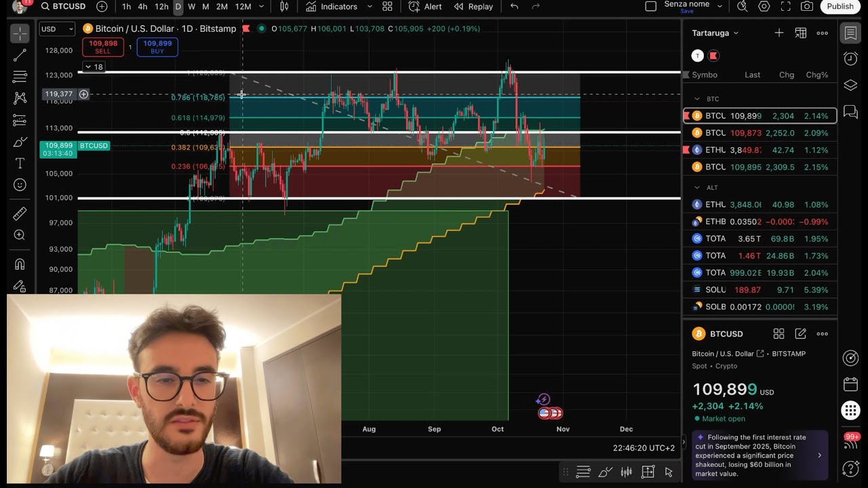Open the timeframe list dropdown chevron
This screenshot has height=488, width=868.
261,7
